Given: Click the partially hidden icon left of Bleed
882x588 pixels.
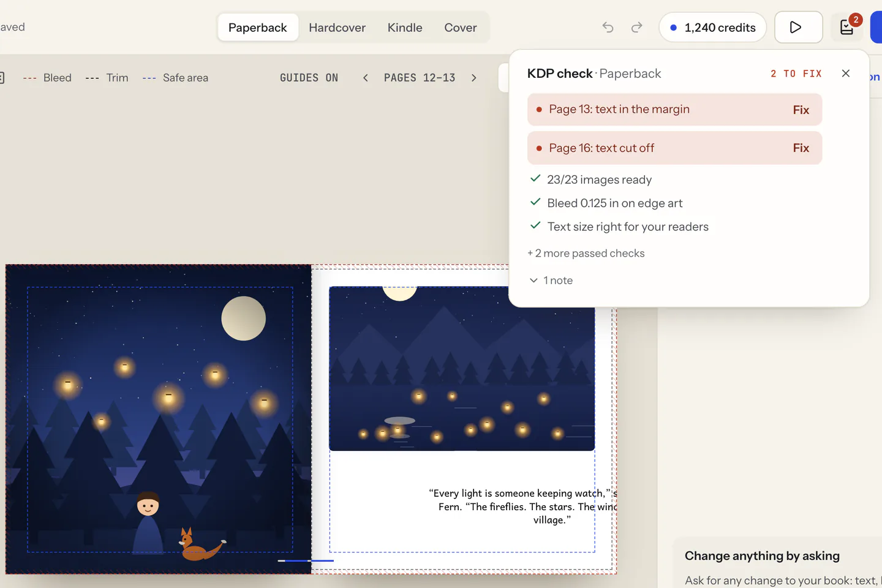Looking at the screenshot, I should [x=2, y=78].
